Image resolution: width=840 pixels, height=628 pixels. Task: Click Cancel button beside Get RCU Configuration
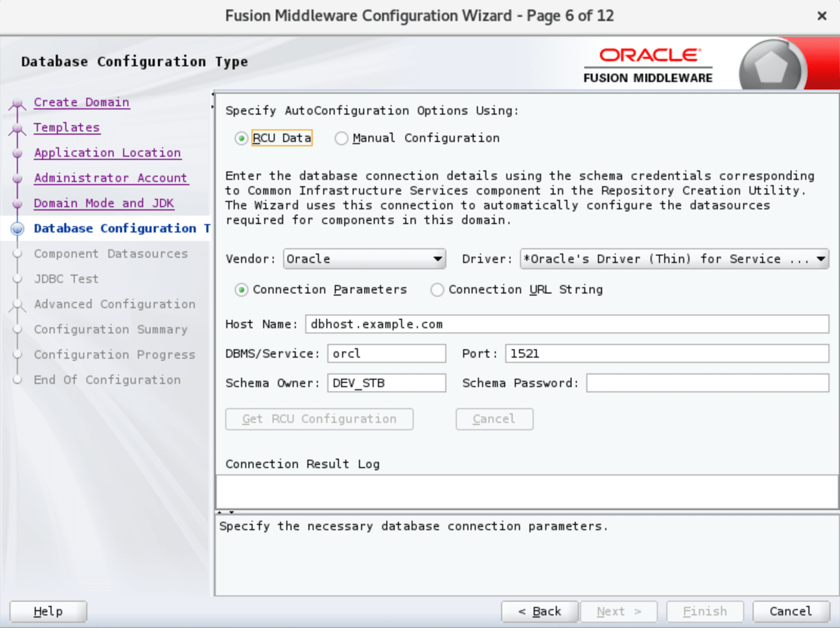(x=495, y=419)
